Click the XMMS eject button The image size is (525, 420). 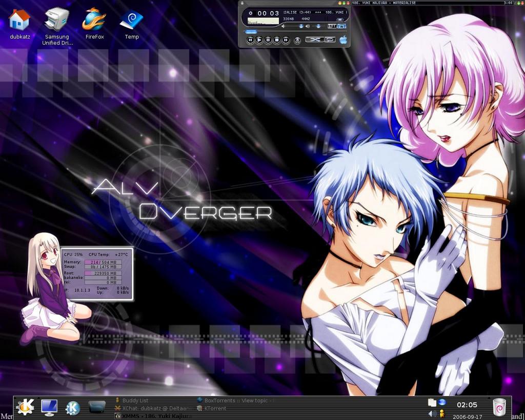tap(297, 40)
